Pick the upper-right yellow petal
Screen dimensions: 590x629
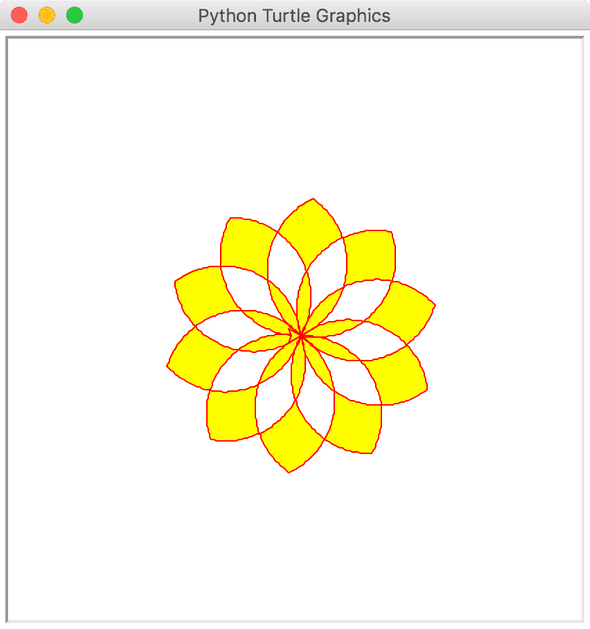coord(371,255)
